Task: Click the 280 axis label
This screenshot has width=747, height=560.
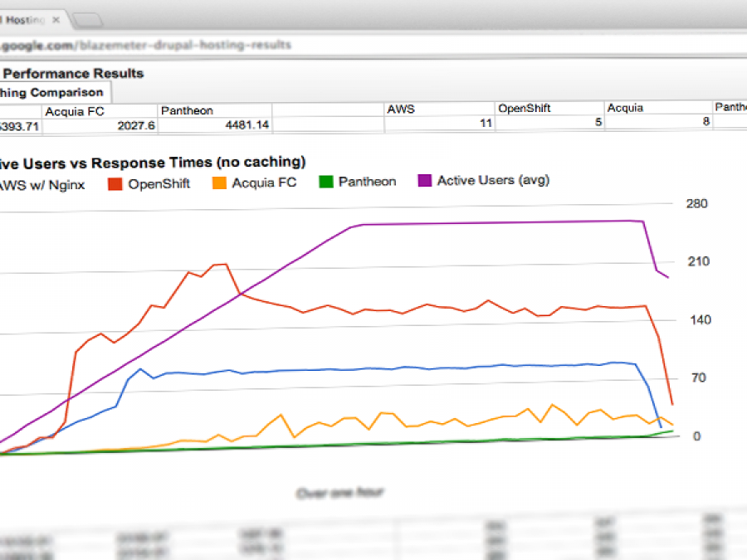Action: [696, 204]
